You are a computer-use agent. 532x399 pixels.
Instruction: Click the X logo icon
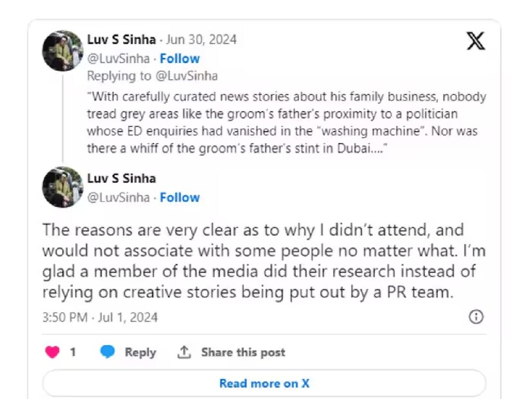475,42
